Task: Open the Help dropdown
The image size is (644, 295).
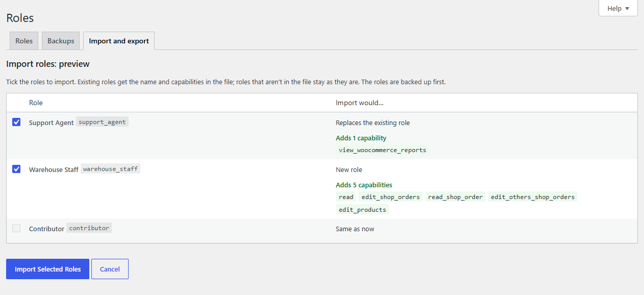Action: [x=618, y=8]
